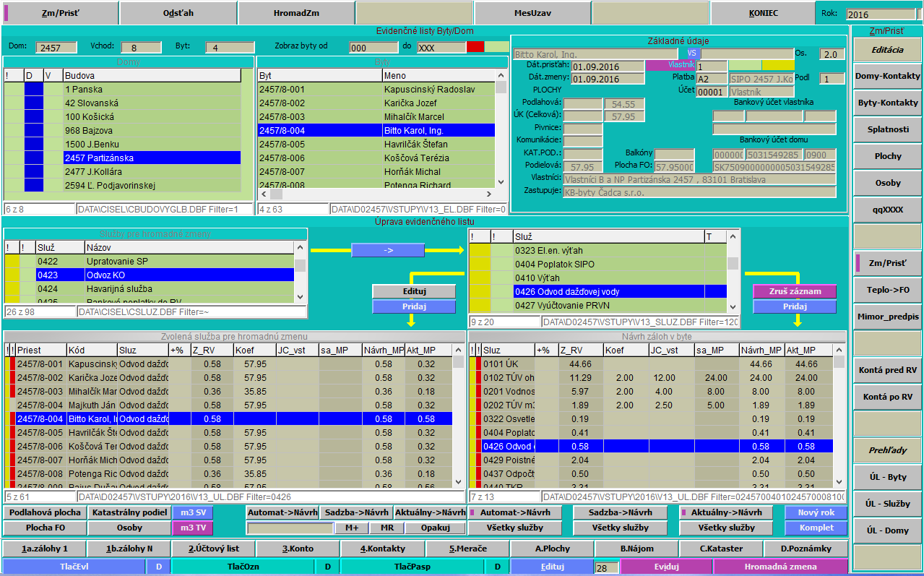Click the Dát.zmeny date field

click(x=607, y=79)
